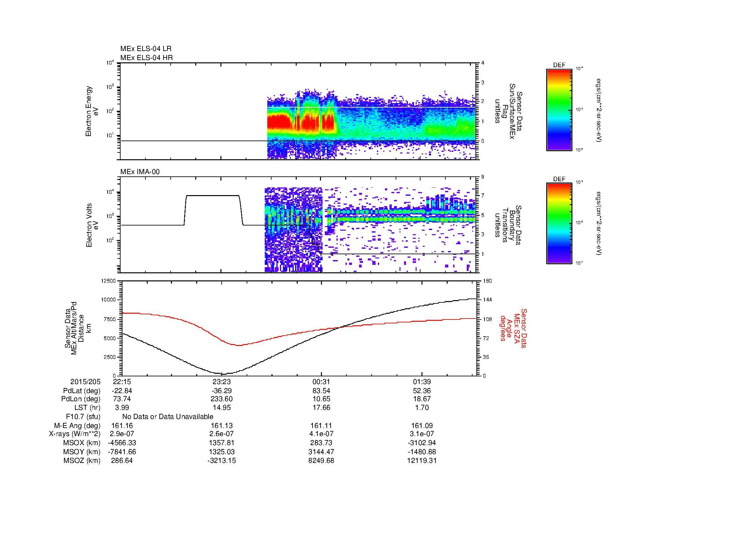Click the '2015/205' date label
The image size is (756, 534).
point(85,382)
